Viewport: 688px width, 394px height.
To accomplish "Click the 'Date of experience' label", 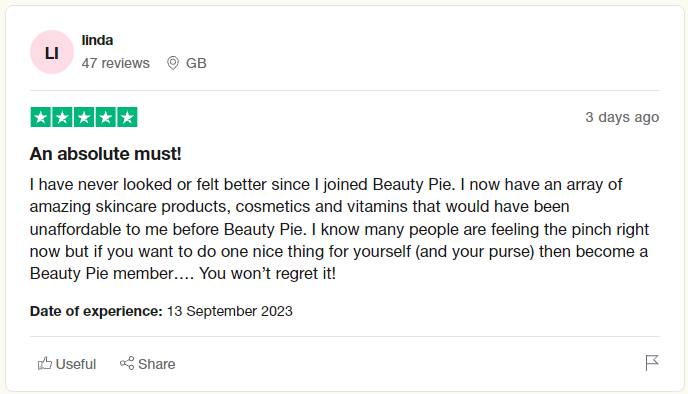I will click(96, 311).
